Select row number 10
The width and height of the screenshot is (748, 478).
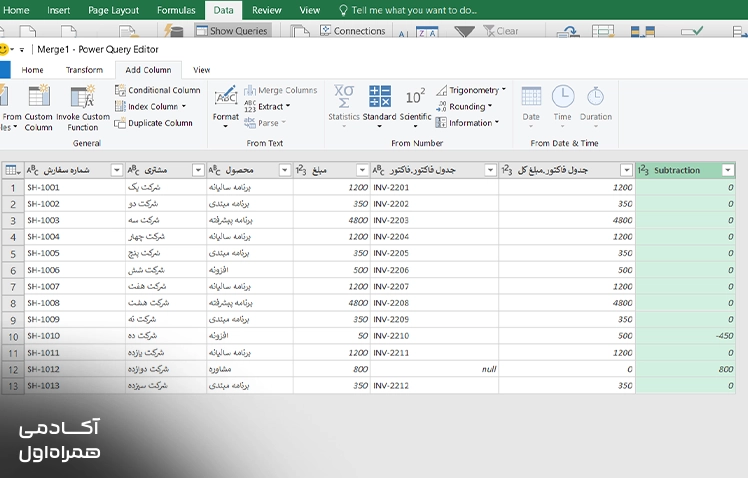click(13, 336)
